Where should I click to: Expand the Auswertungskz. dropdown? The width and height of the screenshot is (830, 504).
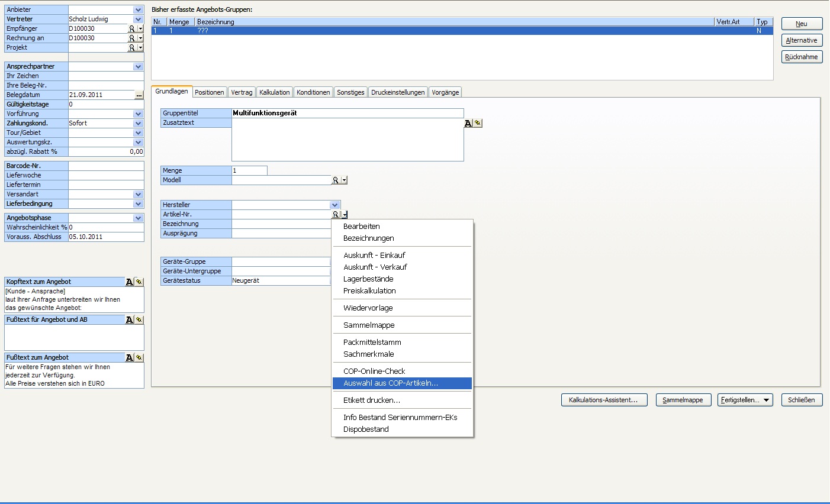click(x=138, y=142)
